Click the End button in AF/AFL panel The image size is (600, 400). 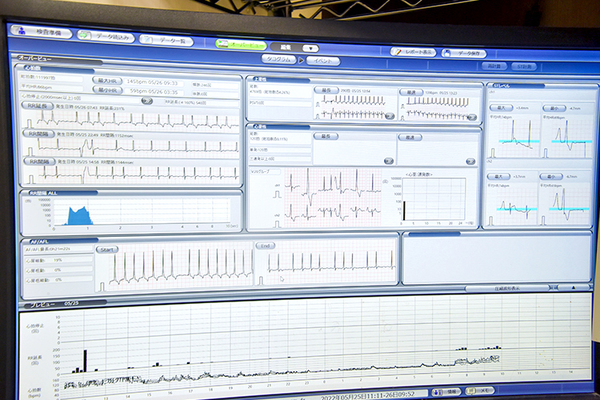[267, 246]
